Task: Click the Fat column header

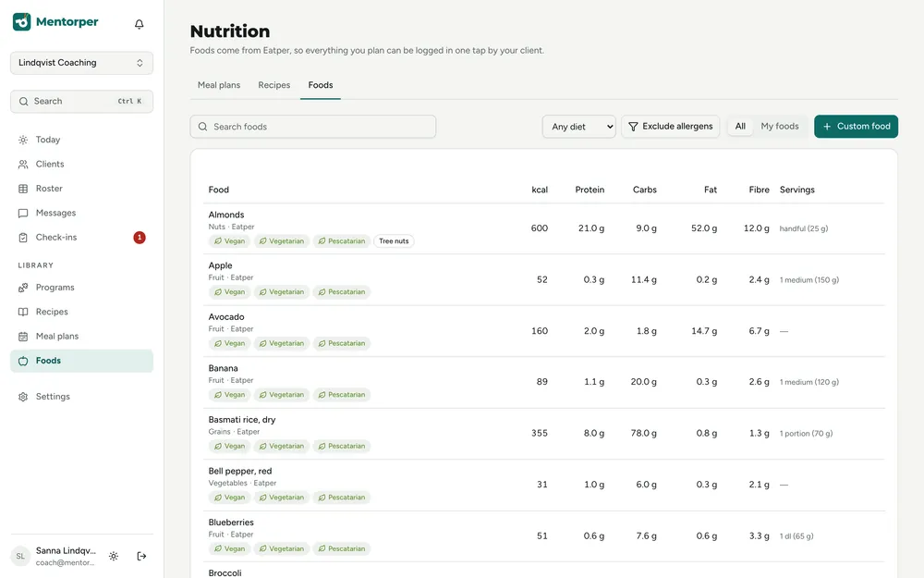Action: (711, 190)
